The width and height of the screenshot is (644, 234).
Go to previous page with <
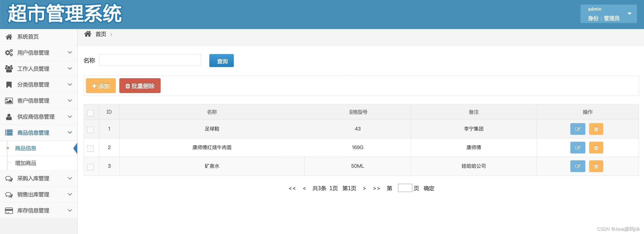point(304,189)
